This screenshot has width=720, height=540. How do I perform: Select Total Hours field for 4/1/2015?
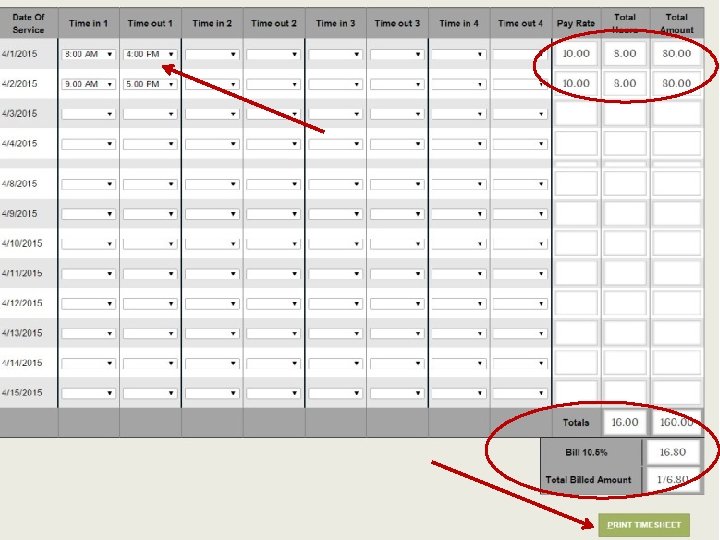[x=625, y=54]
